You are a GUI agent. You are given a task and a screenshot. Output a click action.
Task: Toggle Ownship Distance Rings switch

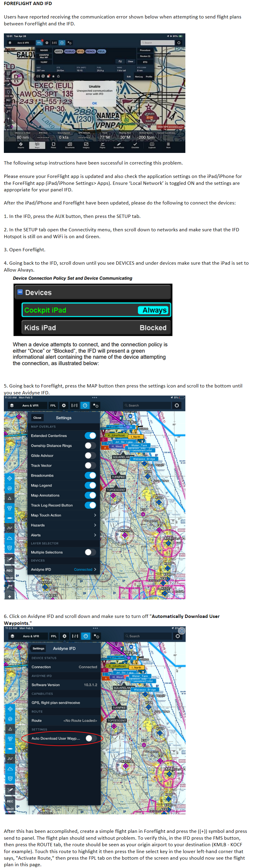point(90,445)
